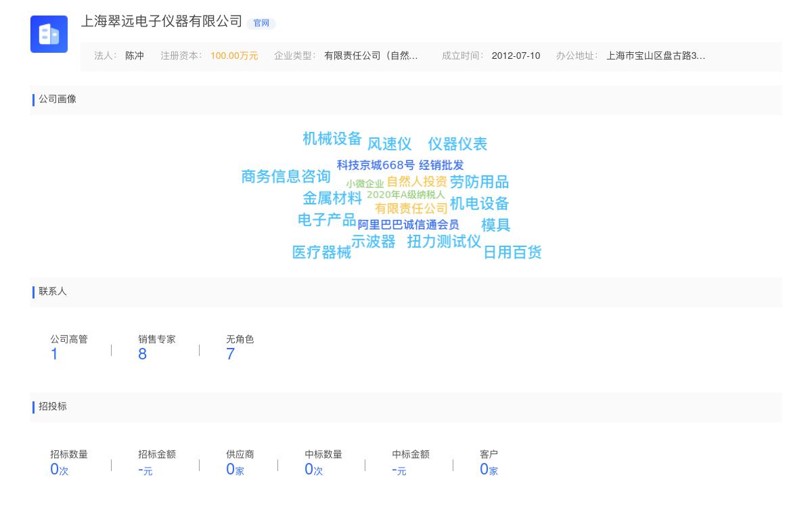Select the 机电设备 tag
This screenshot has width=812, height=509.
click(479, 204)
